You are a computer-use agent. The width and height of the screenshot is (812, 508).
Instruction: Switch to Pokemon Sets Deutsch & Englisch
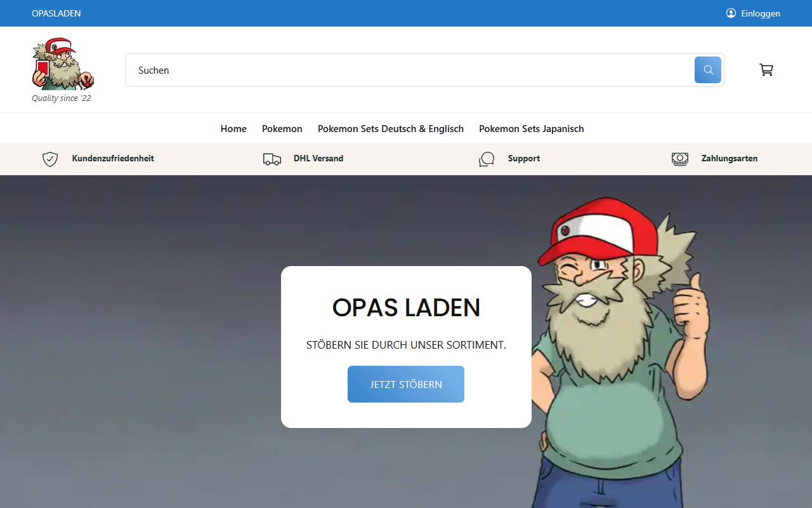(390, 128)
